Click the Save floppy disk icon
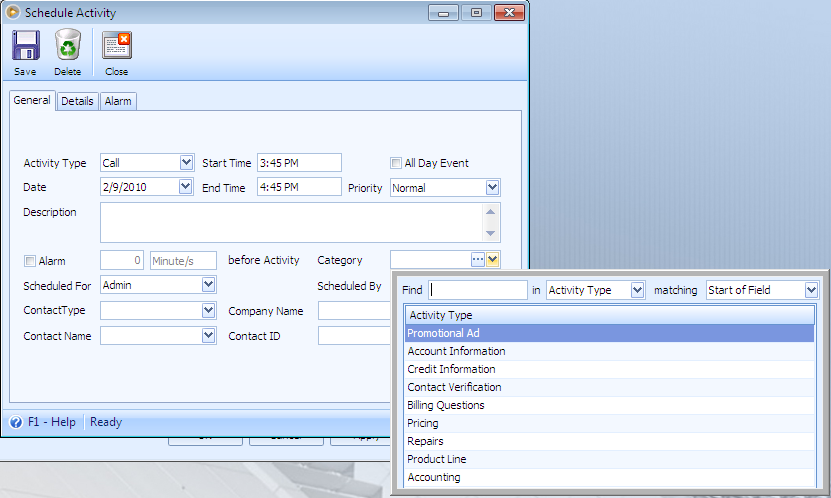 coord(26,46)
